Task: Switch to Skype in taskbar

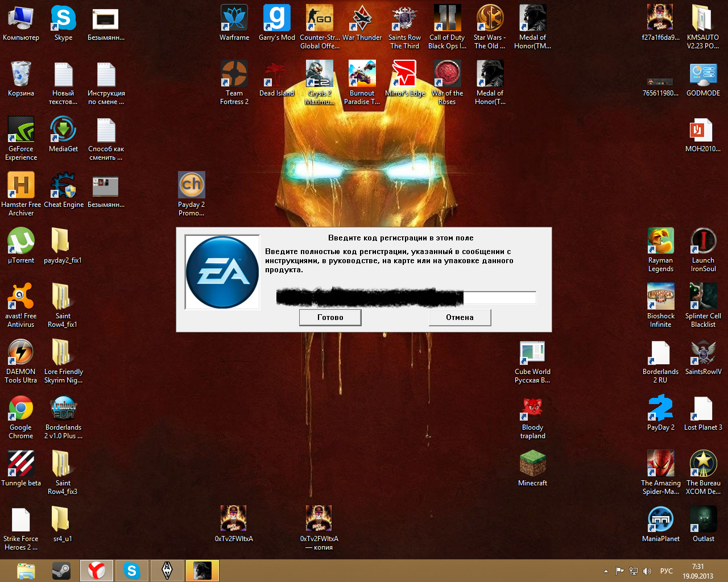Action: click(132, 571)
